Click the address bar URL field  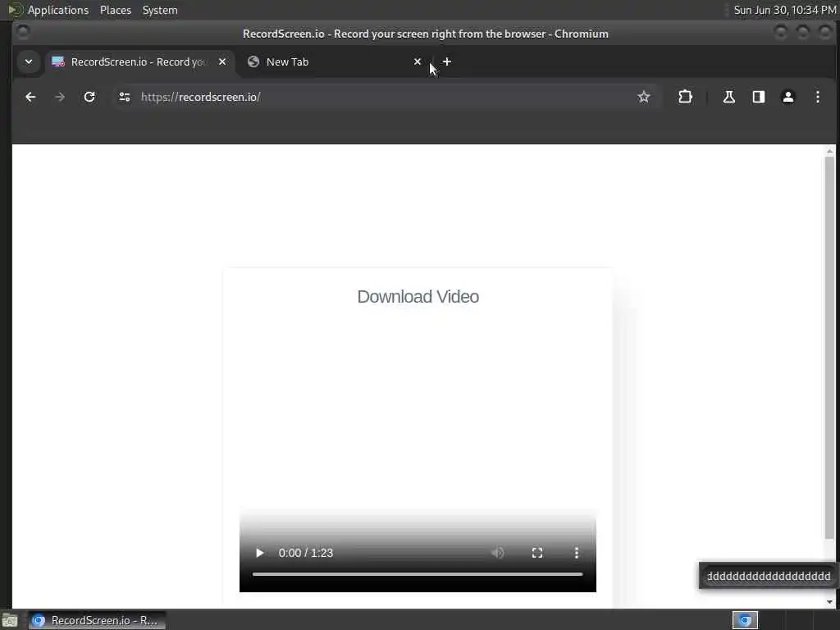tap(386, 97)
